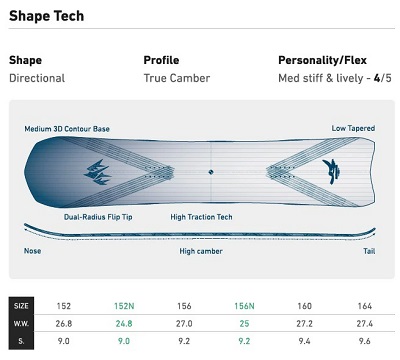Click the Medium 3D Contour Base label

pyautogui.click(x=67, y=129)
